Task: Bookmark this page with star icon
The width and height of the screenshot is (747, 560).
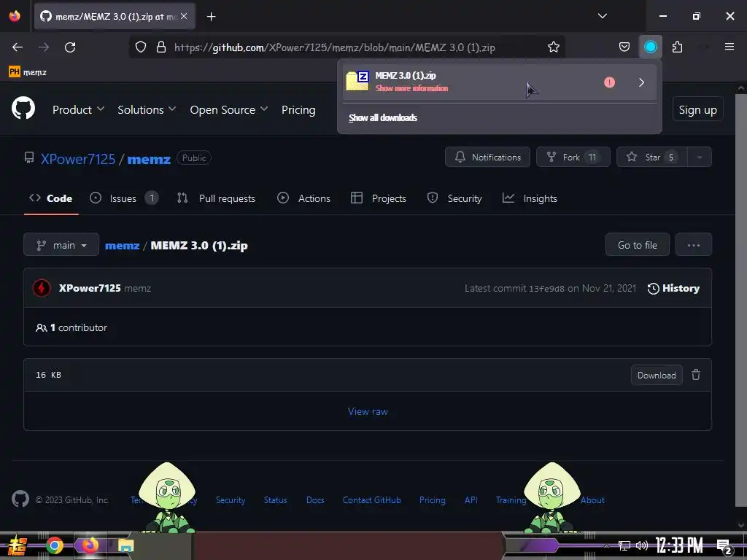Action: 554,47
